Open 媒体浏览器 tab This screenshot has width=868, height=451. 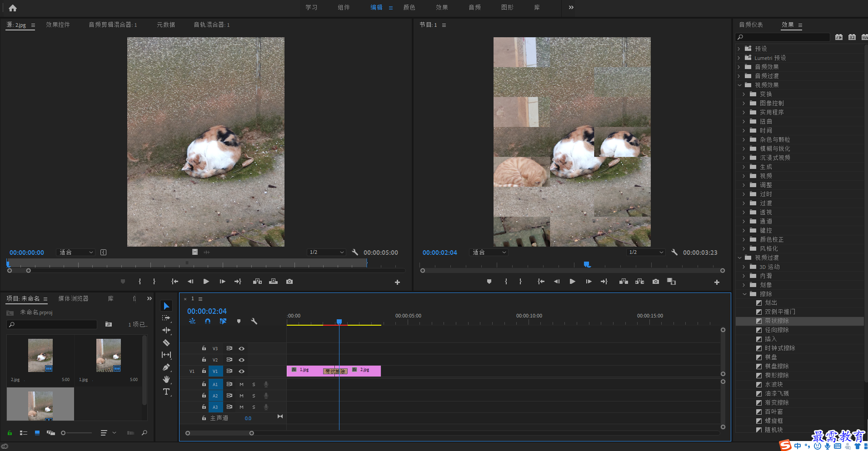(73, 298)
